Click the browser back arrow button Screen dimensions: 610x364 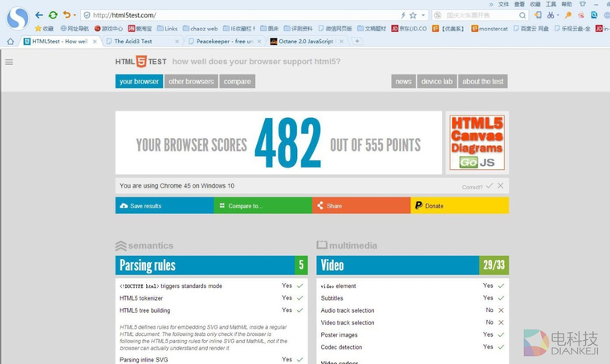[39, 14]
